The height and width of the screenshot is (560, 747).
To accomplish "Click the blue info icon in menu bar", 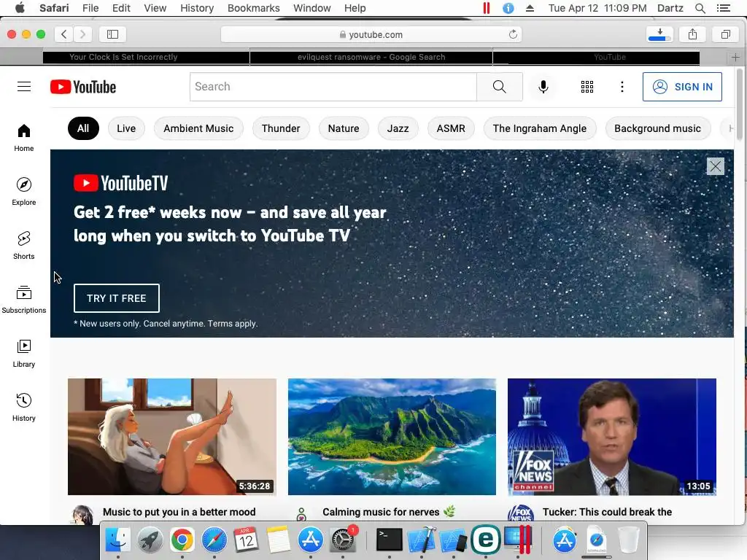I will coord(508,8).
